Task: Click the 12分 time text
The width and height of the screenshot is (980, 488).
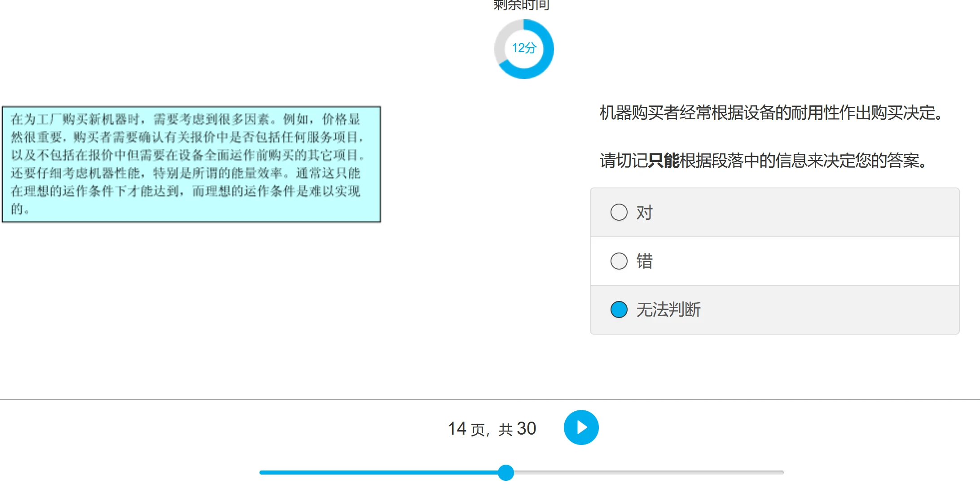Action: coord(524,48)
